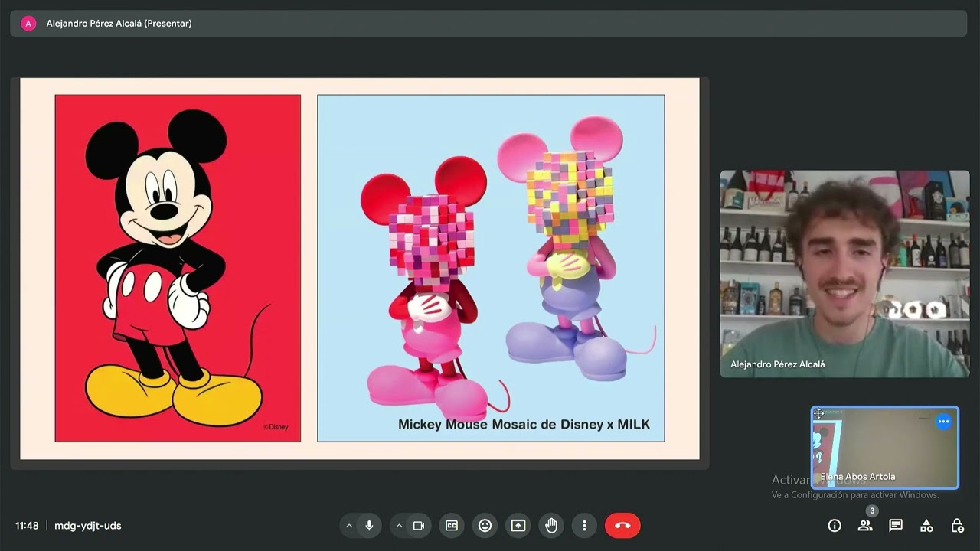This screenshot has height=551, width=980.
Task: Toggle closed captions
Action: tap(452, 526)
